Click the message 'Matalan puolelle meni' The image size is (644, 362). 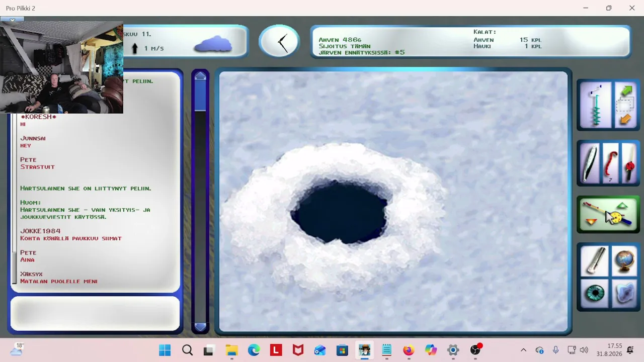point(59,282)
